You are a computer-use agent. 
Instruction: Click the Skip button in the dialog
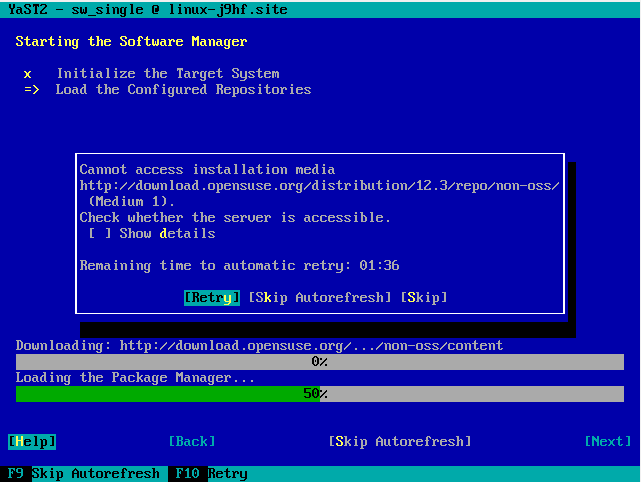pyautogui.click(x=424, y=298)
